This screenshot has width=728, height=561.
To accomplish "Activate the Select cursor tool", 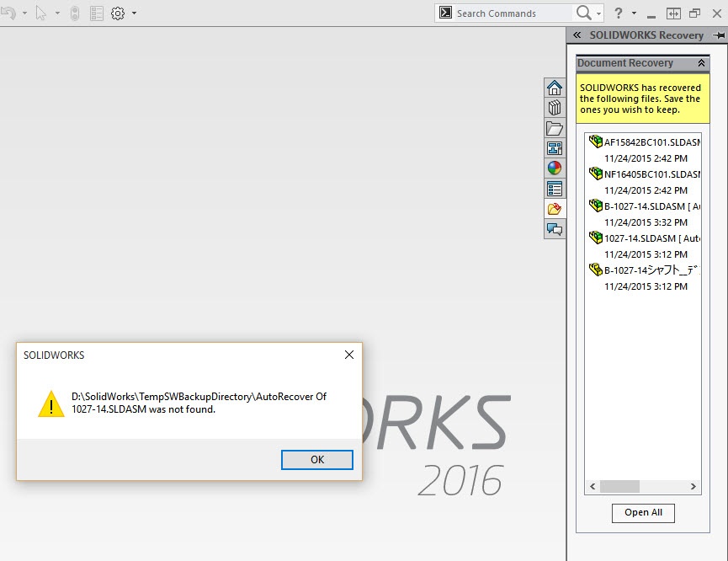I will pyautogui.click(x=41, y=13).
